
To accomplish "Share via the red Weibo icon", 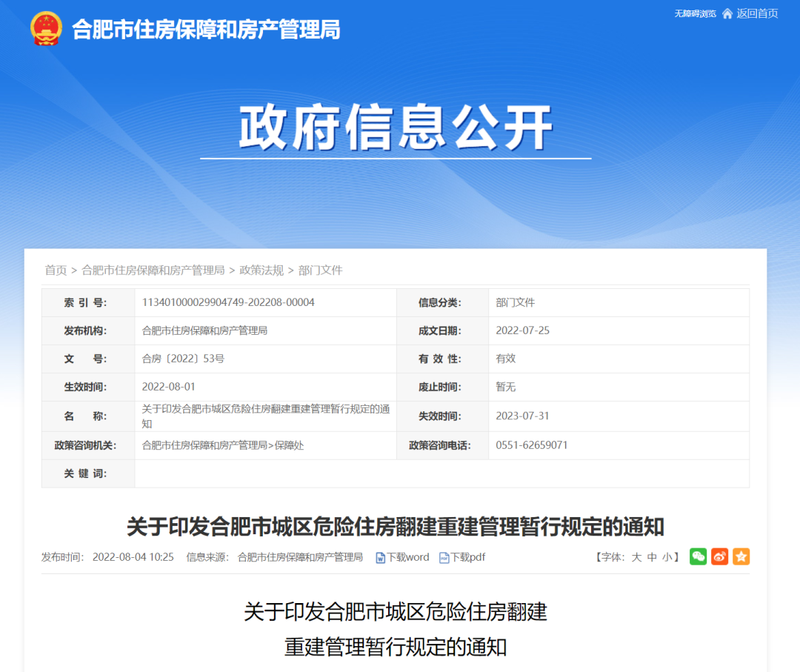I will [x=719, y=556].
